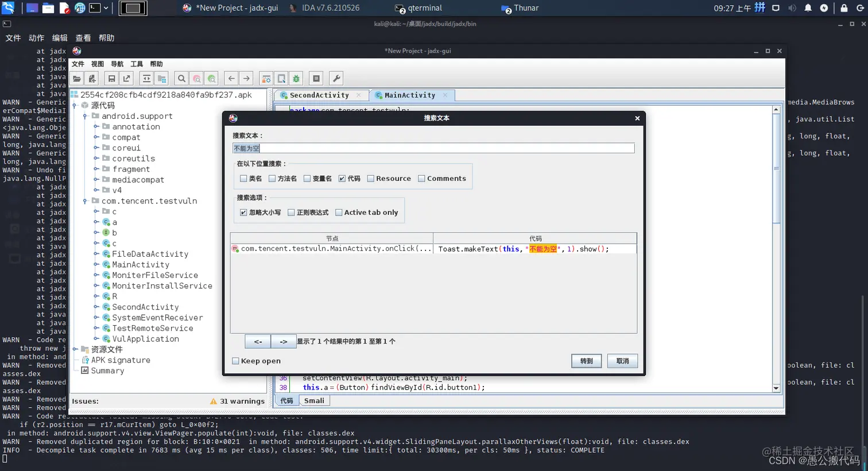The image size is (868, 471).
Task: Launch web browser globe icon in panel
Action: 80,8
